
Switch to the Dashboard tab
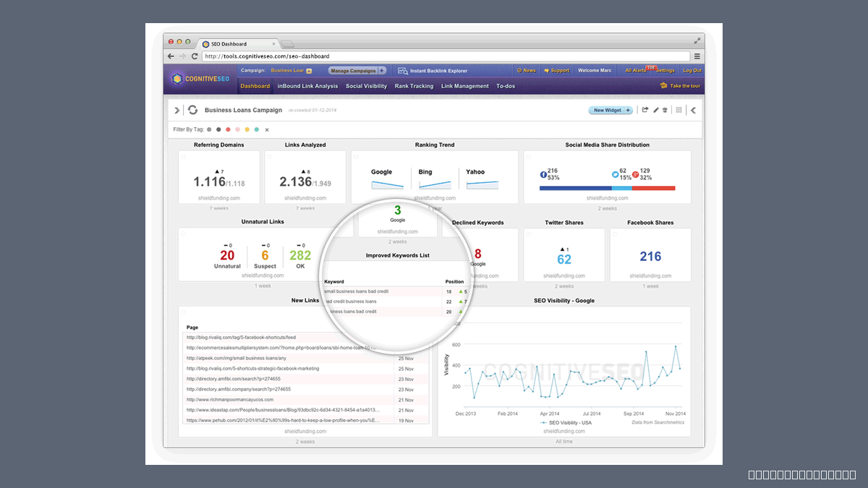255,86
